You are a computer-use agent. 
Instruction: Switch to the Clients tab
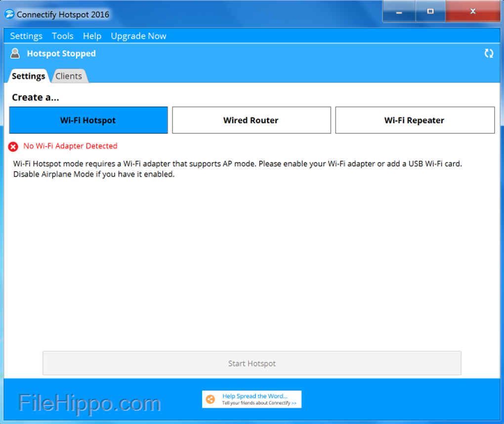coord(69,76)
